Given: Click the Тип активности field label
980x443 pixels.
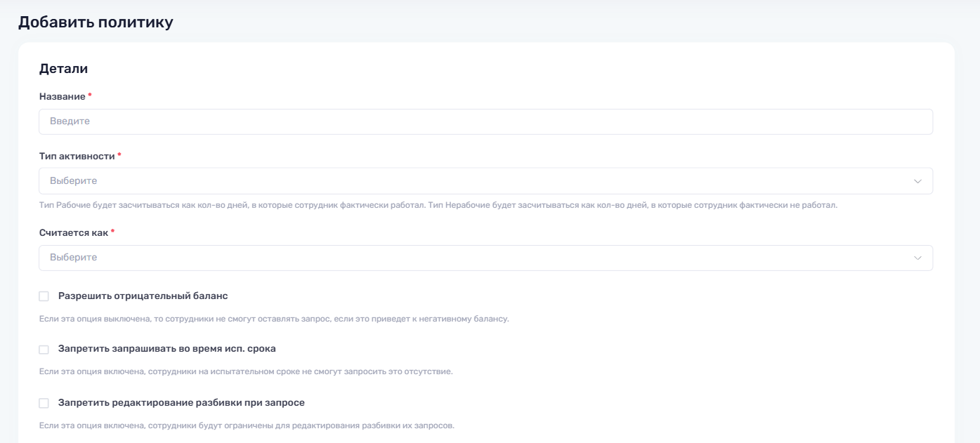Looking at the screenshot, I should (77, 156).
